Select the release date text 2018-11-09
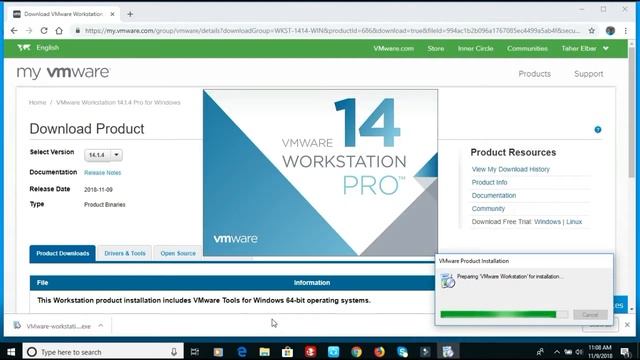This screenshot has height=360, width=640. tap(98, 189)
